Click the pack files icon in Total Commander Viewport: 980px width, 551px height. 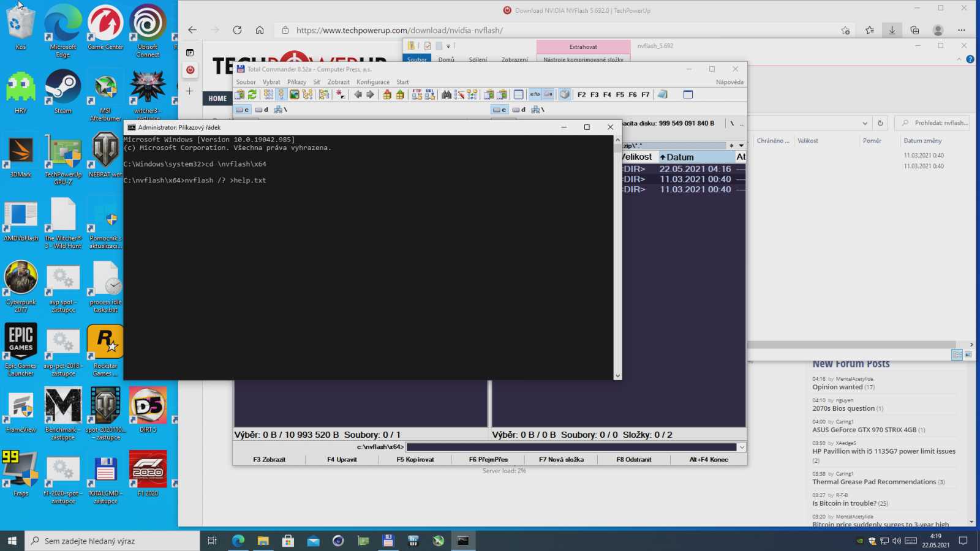point(387,94)
